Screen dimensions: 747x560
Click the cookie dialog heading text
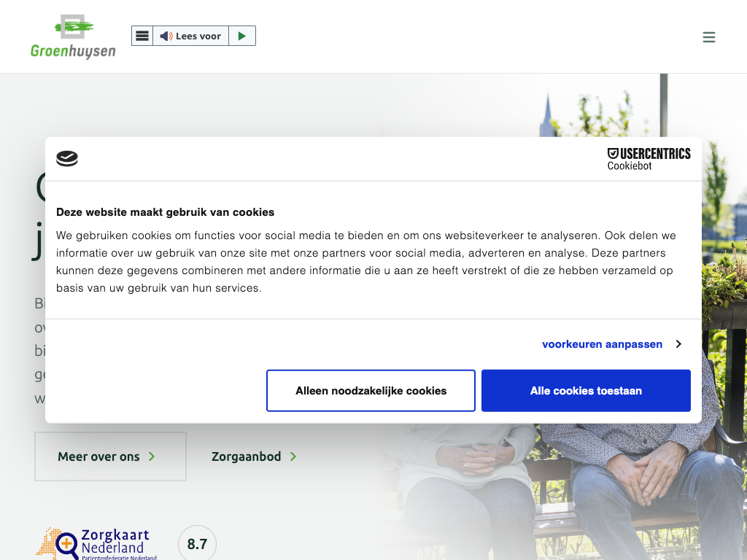coord(165,212)
